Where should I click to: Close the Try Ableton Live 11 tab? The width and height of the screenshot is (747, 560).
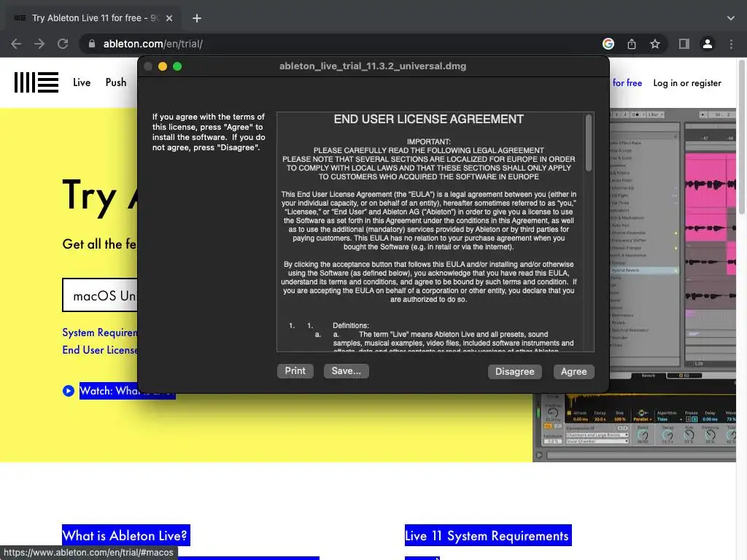click(169, 18)
